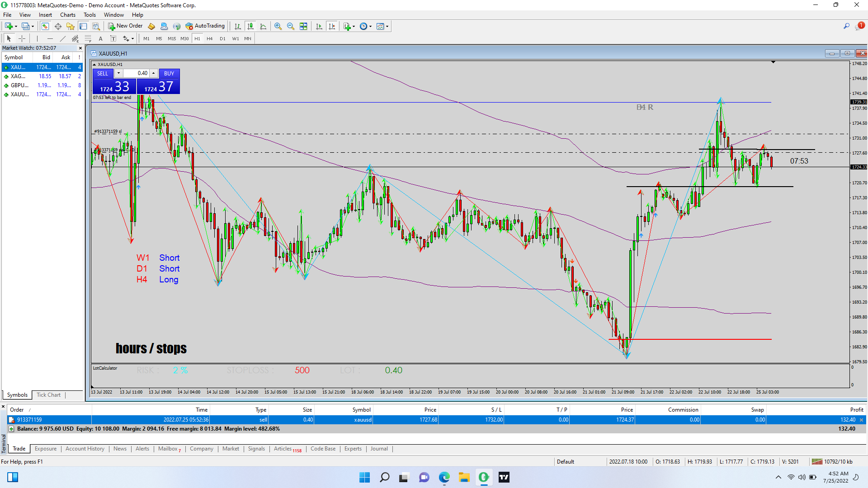Draw a trendline with the trendline tool
Screen dimensions: 868x488
[63, 38]
